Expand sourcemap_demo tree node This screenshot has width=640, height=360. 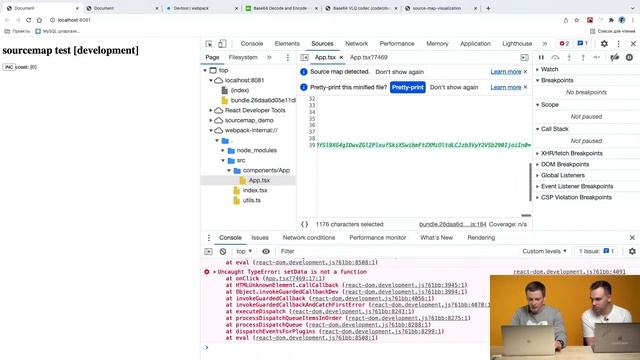pos(211,120)
